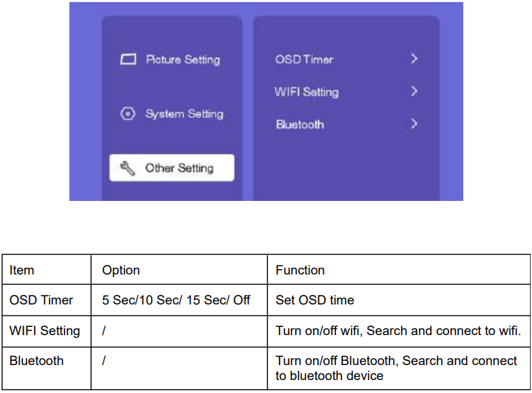
Task: Click the Set OSD time description cell
Action: [315, 300]
